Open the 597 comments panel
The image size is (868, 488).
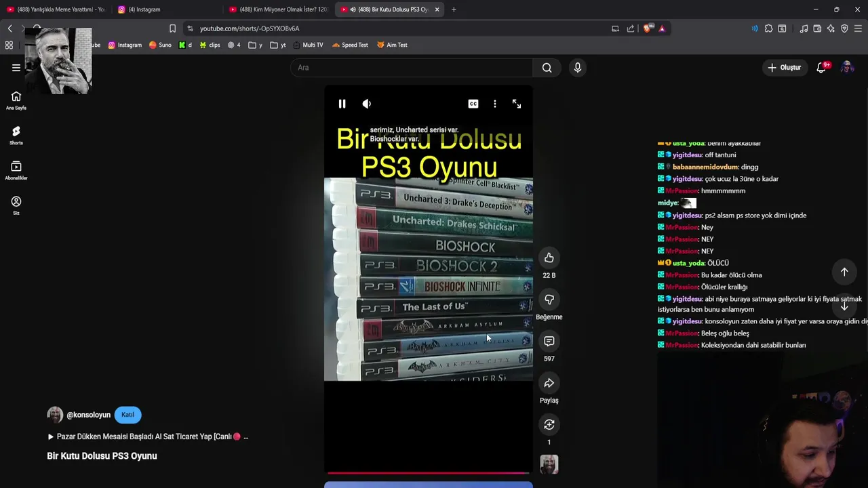click(549, 341)
